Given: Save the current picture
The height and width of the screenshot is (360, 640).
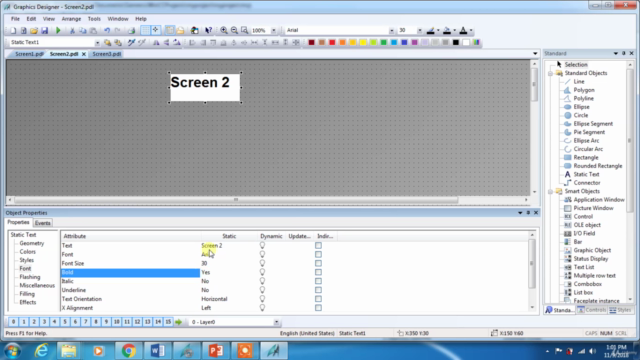Looking at the screenshot, I should (44, 31).
